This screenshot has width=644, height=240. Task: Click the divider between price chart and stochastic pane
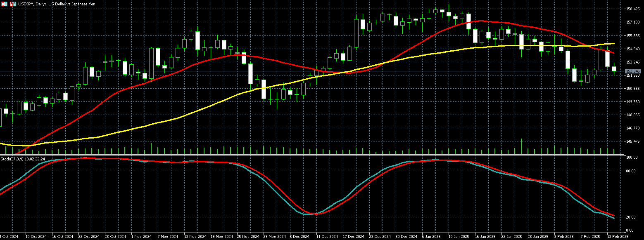[x=310, y=155]
